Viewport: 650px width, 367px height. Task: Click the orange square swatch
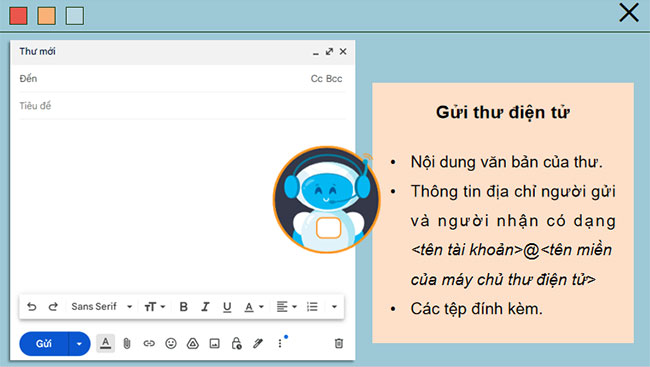[x=46, y=16]
